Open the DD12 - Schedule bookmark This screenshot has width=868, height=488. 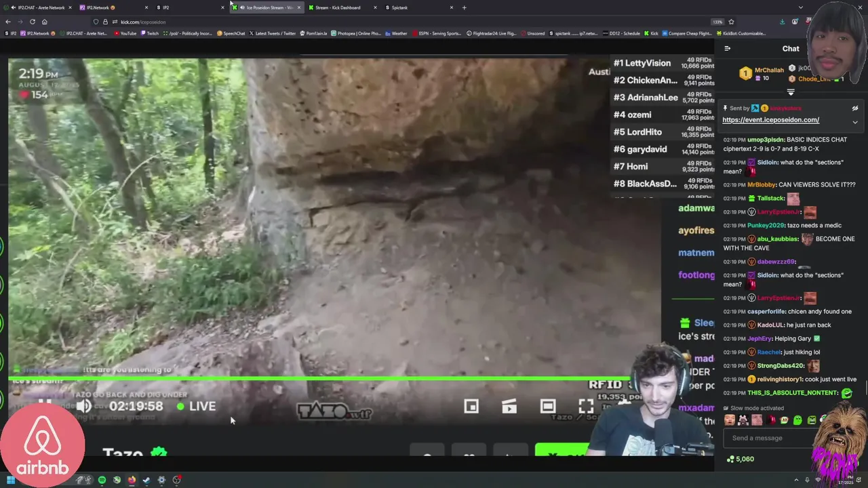coord(620,33)
